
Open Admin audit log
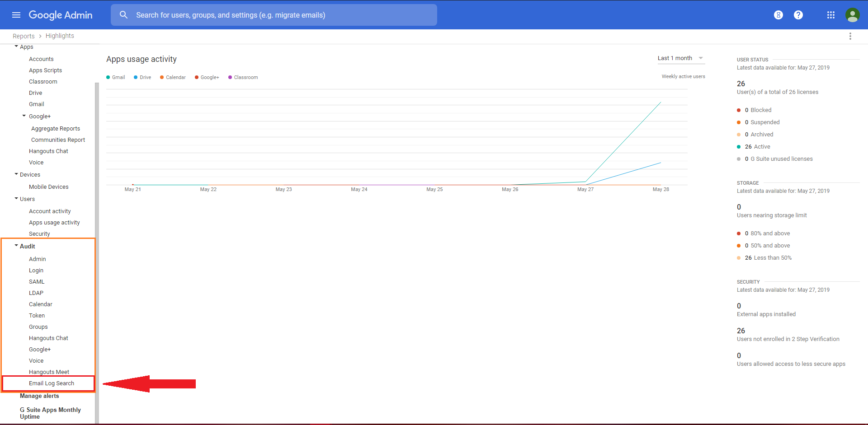pyautogui.click(x=38, y=259)
